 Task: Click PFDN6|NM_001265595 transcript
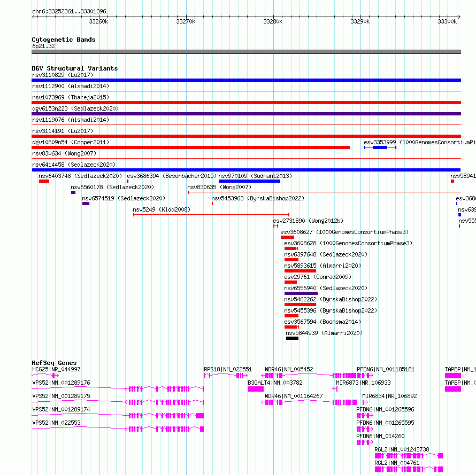coord(365,429)
